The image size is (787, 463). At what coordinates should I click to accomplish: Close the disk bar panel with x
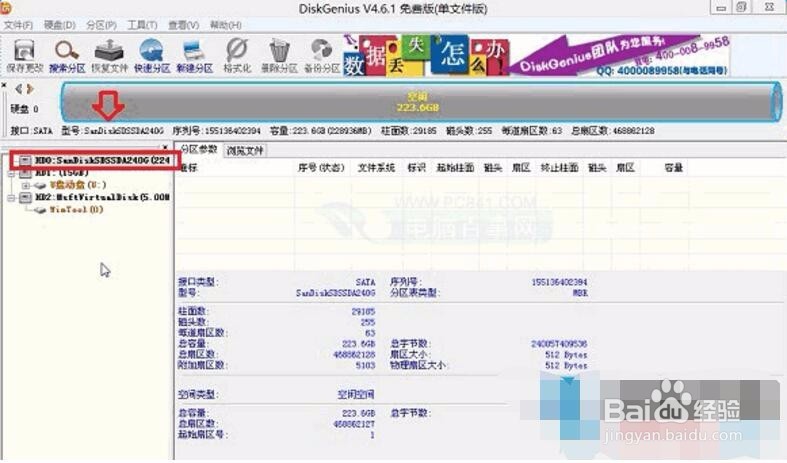pos(4,85)
